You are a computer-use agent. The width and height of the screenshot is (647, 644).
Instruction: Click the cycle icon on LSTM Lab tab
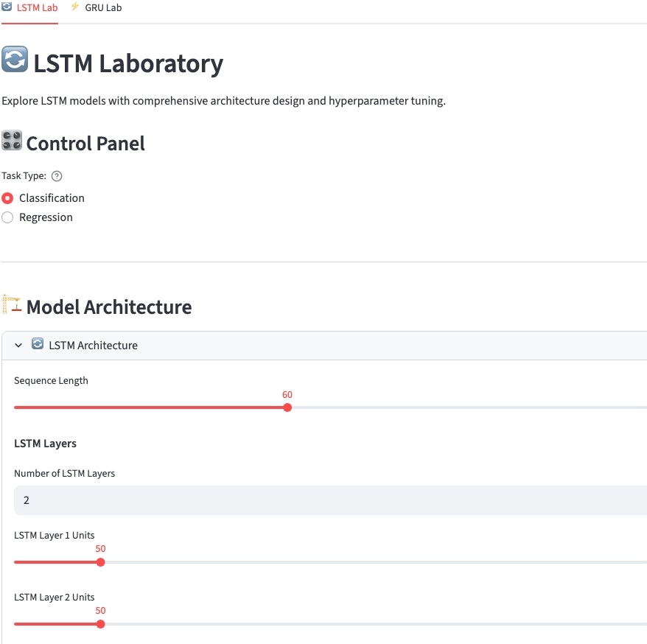7,7
